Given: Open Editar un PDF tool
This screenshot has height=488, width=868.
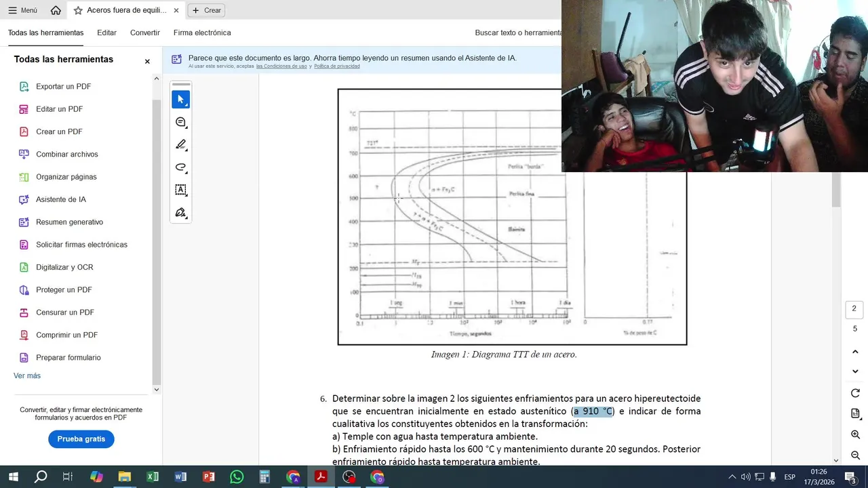Looking at the screenshot, I should tap(59, 109).
